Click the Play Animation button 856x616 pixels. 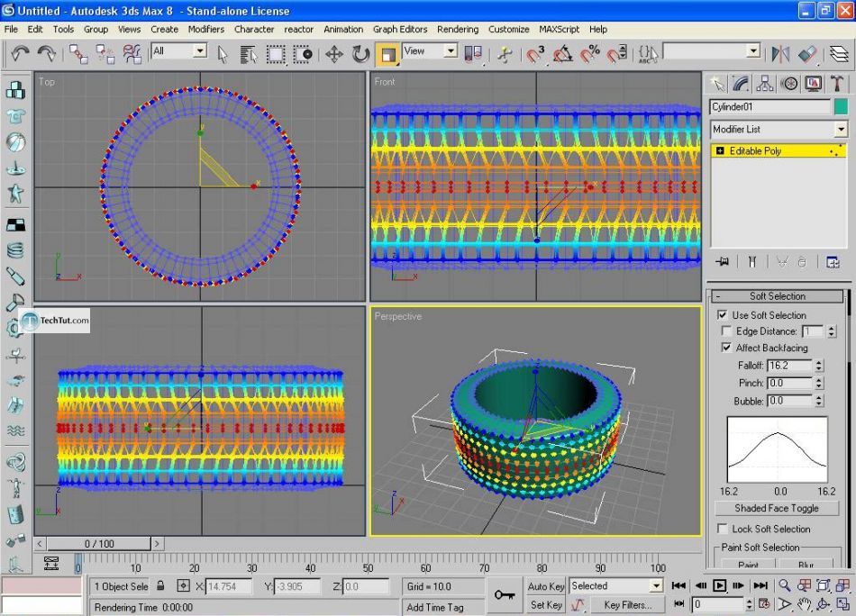720,585
